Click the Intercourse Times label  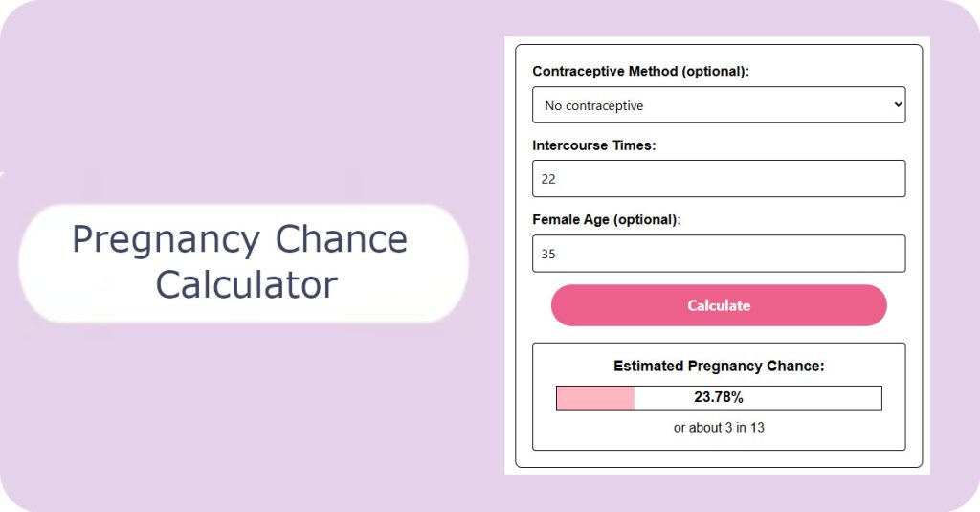pyautogui.click(x=593, y=145)
